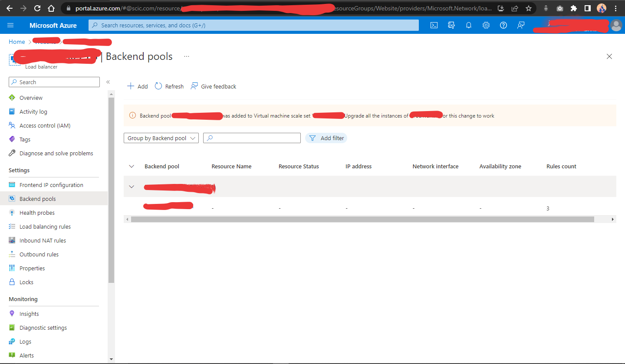This screenshot has height=364, width=625.
Task: Open the help and support menu
Action: click(x=503, y=25)
